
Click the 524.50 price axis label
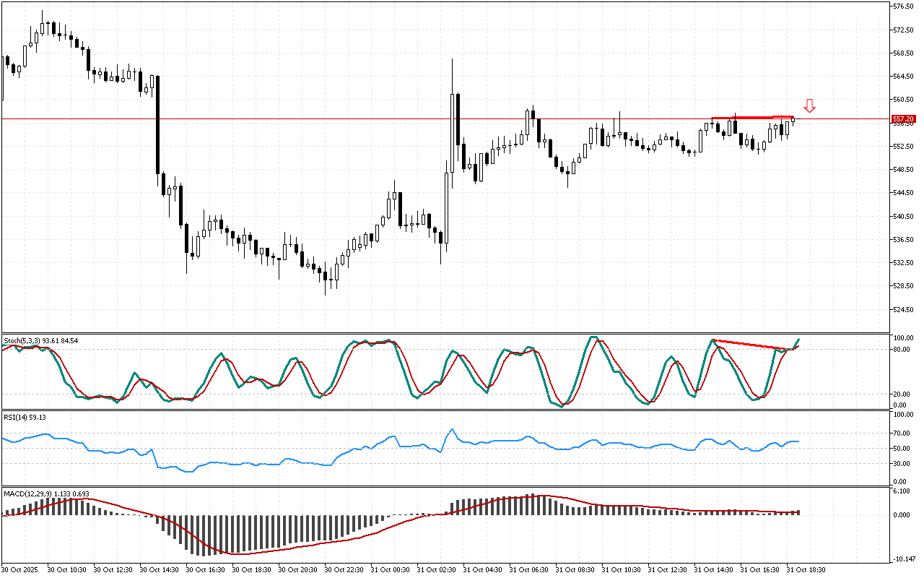click(902, 310)
